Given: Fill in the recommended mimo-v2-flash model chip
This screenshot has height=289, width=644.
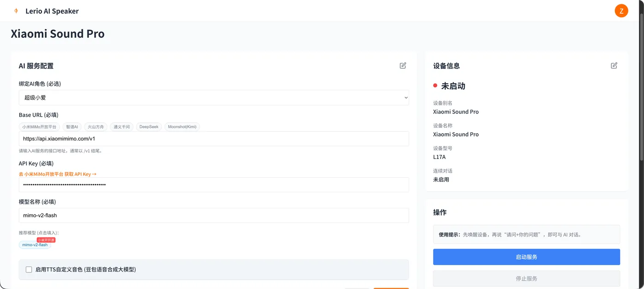Looking at the screenshot, I should 35,245.
